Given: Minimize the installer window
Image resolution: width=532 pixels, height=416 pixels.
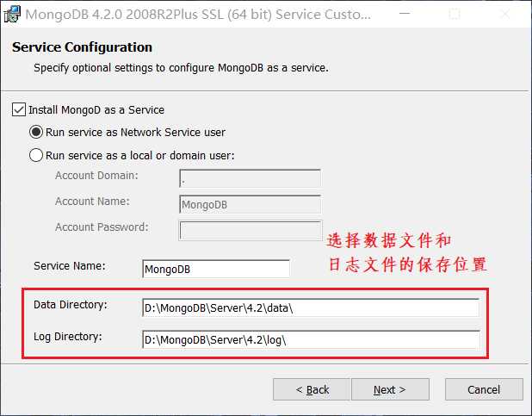Looking at the screenshot, I should pyautogui.click(x=405, y=14).
